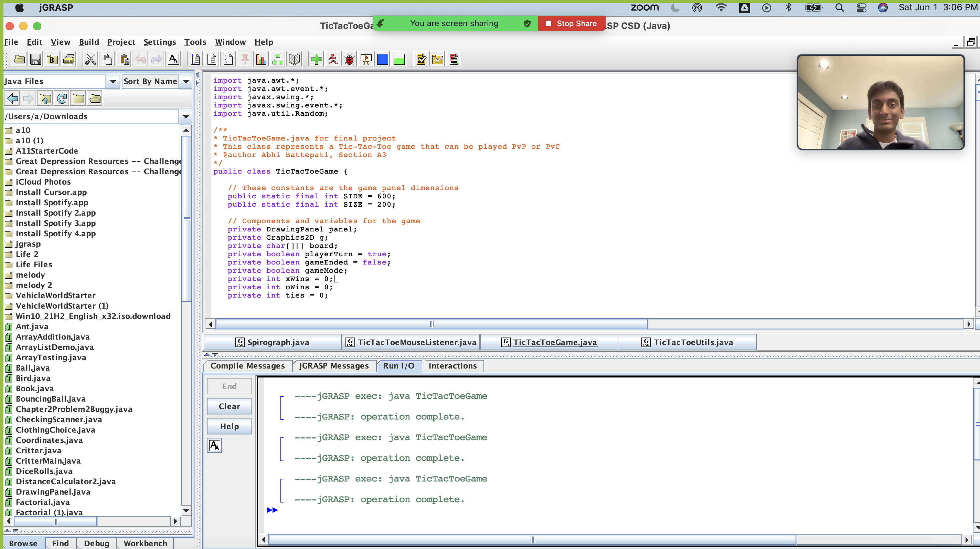Switch to the Compile Messages tab
This screenshot has width=980, height=549.
pyautogui.click(x=247, y=365)
